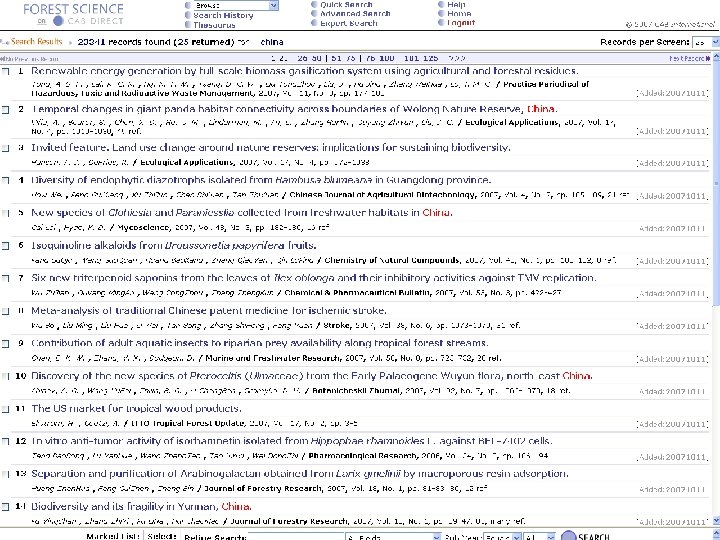Go to records 26-50 page
The height and width of the screenshot is (540, 720).
click(x=309, y=58)
